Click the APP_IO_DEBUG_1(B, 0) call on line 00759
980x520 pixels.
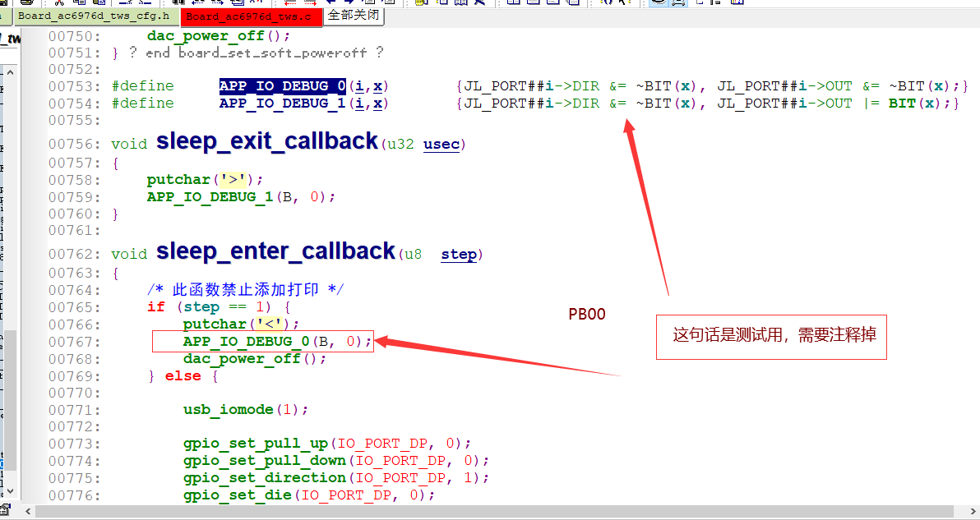point(241,197)
